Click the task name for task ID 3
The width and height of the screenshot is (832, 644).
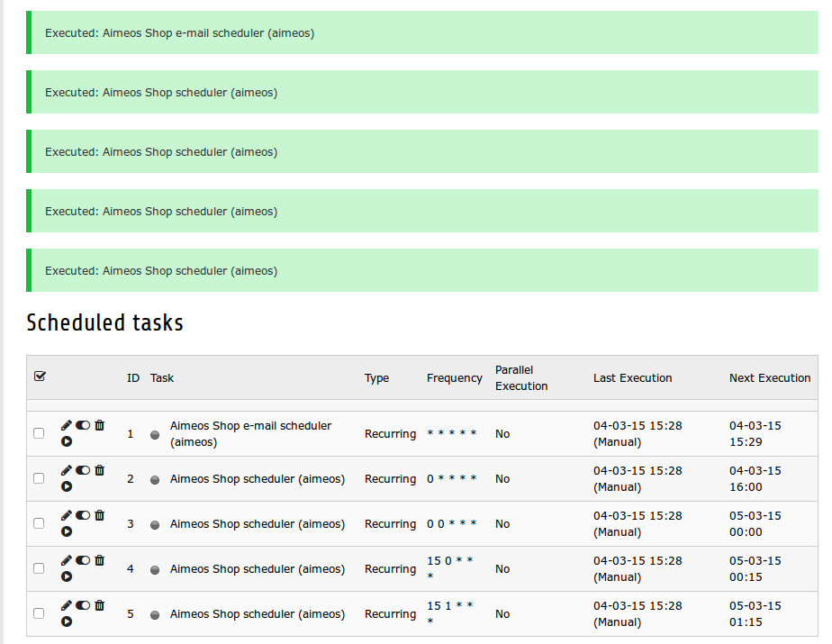tap(258, 524)
